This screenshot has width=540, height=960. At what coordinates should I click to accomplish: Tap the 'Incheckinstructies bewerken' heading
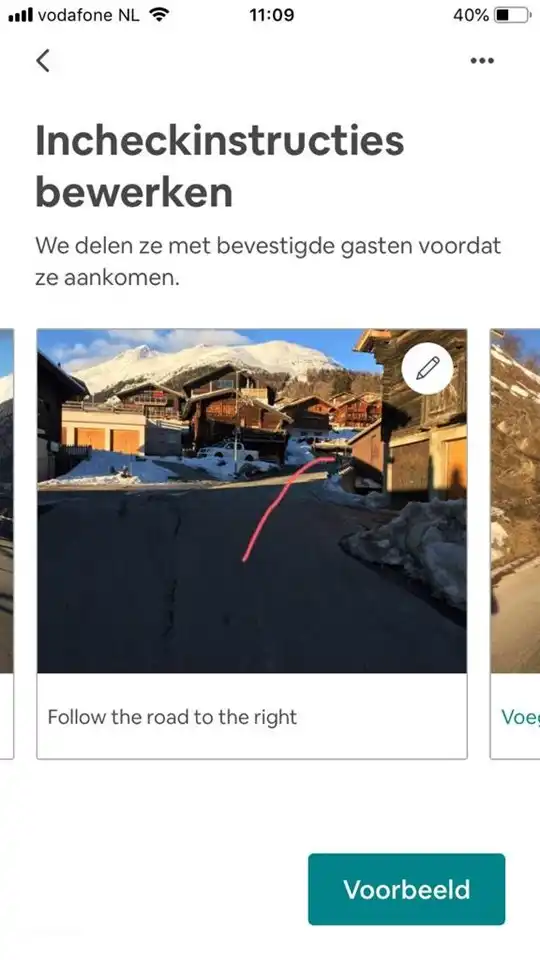click(219, 166)
